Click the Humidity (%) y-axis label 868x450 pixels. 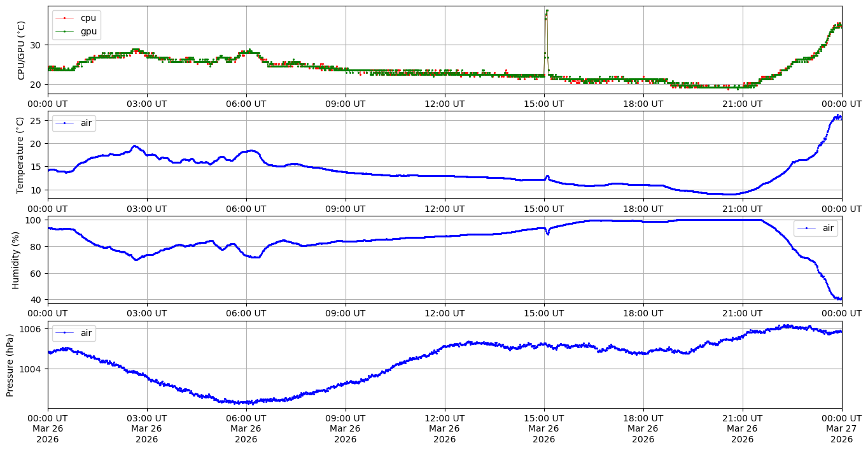tap(17, 260)
